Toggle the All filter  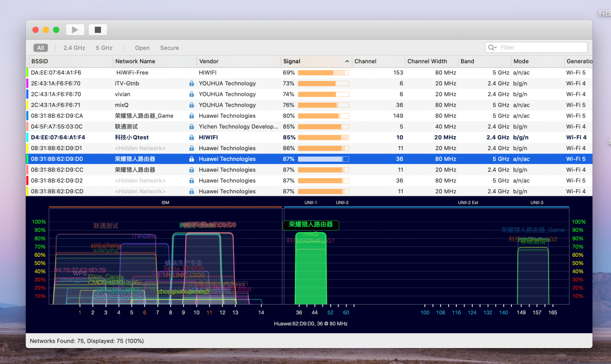[x=41, y=48]
